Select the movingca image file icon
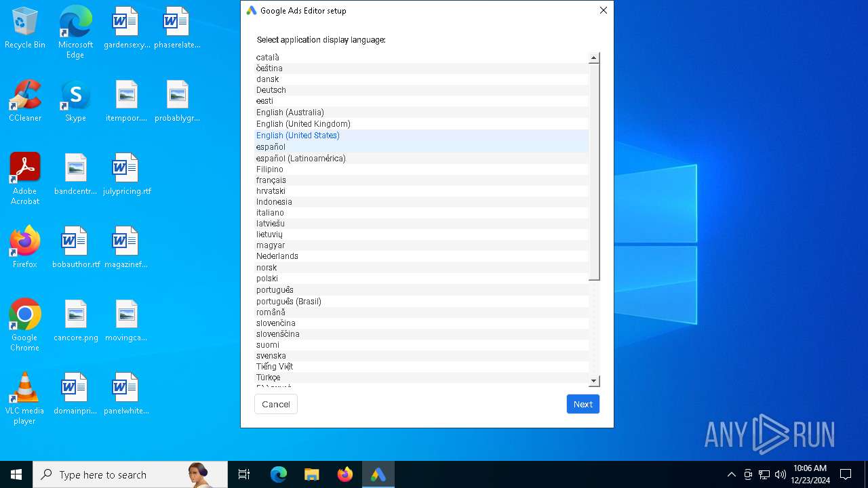 (x=126, y=321)
